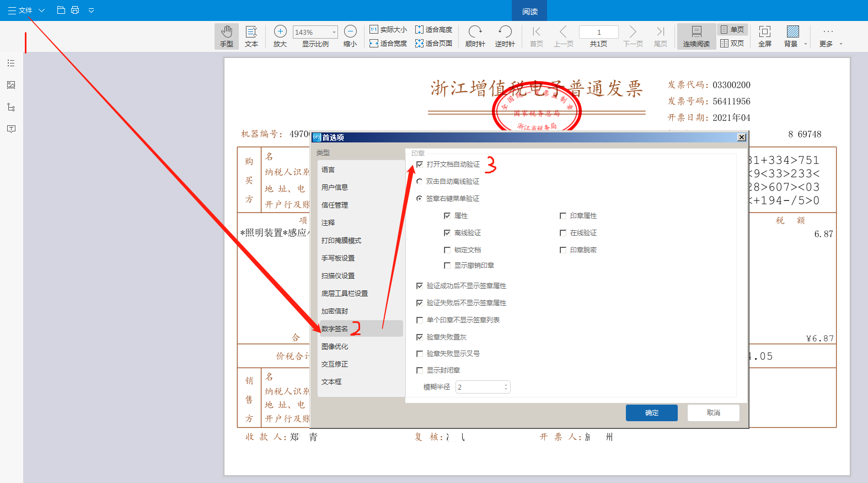Screen dimensions: 868x483
Task: Open quick access customize dropdown arrow
Action: pos(91,10)
